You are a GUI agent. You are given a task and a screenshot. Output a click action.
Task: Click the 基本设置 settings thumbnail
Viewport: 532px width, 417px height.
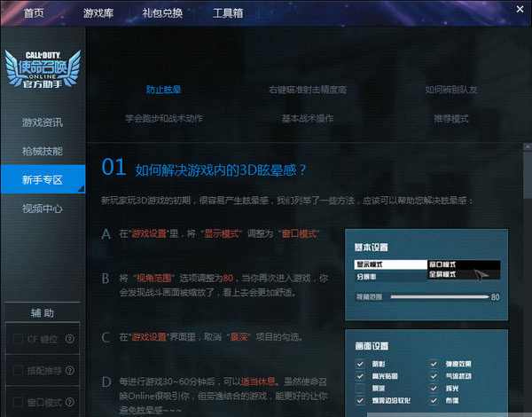(426, 275)
